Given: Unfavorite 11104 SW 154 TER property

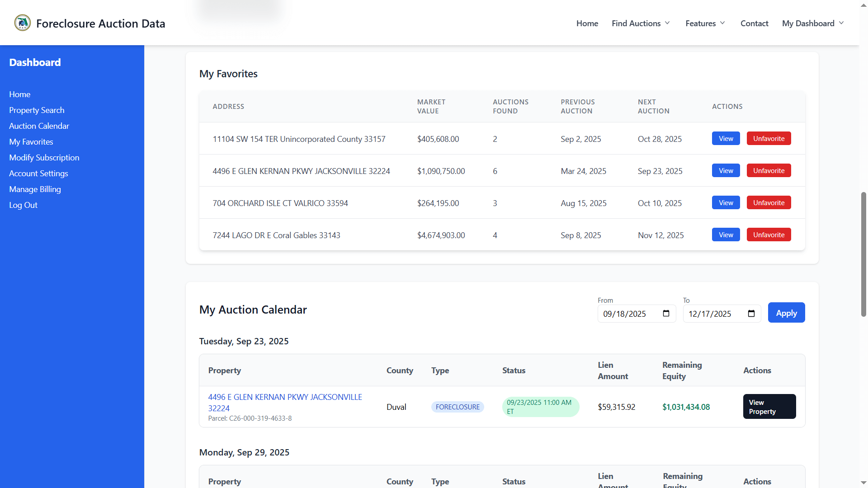Looking at the screenshot, I should 769,138.
